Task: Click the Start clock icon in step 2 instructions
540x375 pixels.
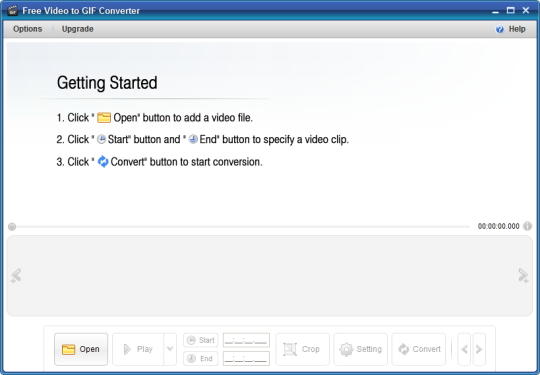Action: (101, 139)
